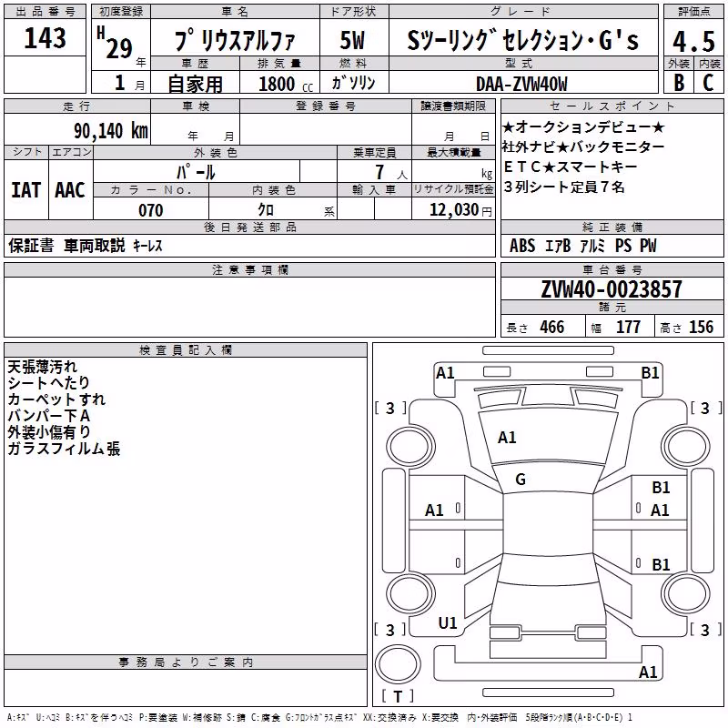This screenshot has height=728, width=728.
Task: Click '車両取説' in later-shipped parts
Action: point(95,245)
